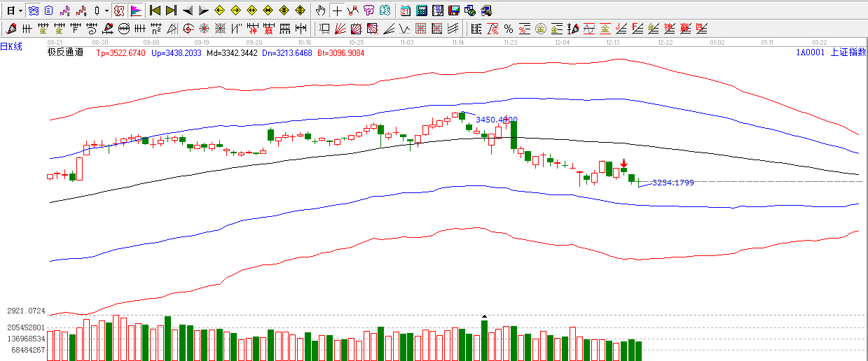Image resolution: width=868 pixels, height=361 pixels.
Task: Click the yellow left-arrow diamond icon
Action: 219,10
